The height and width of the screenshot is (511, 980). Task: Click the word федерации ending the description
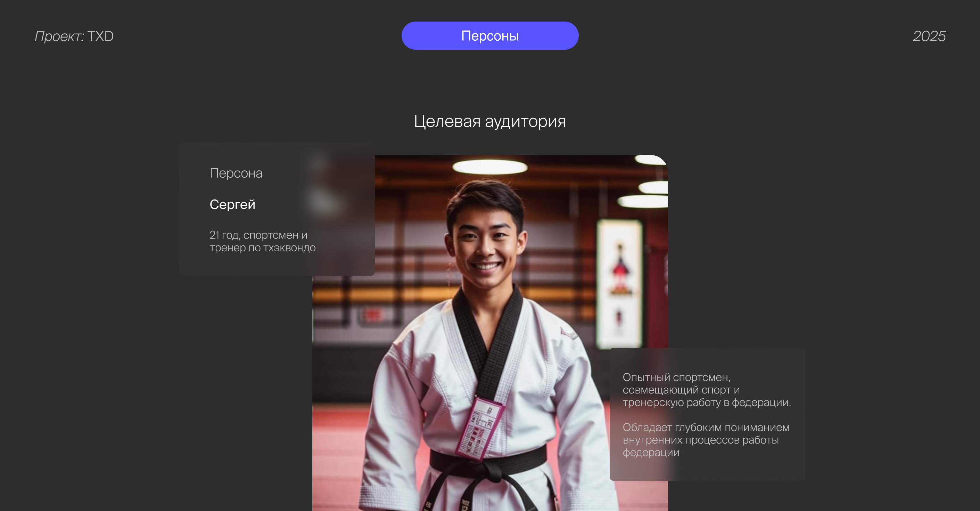point(651,452)
